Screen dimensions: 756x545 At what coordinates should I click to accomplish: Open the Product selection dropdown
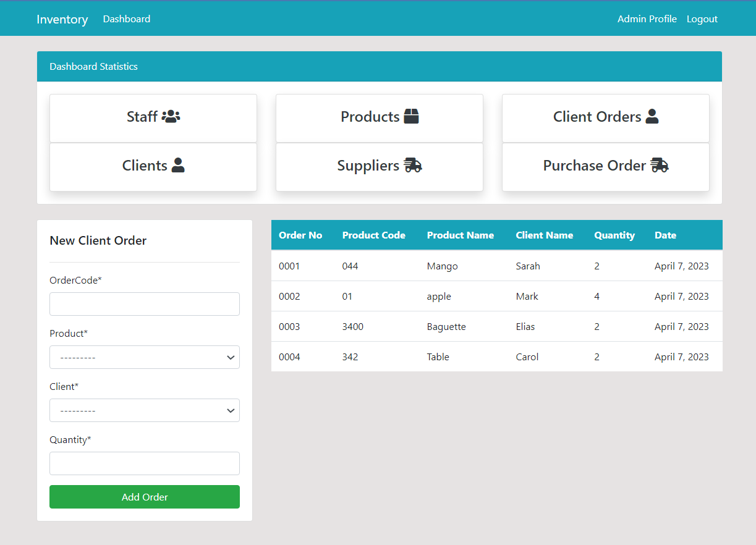(144, 357)
